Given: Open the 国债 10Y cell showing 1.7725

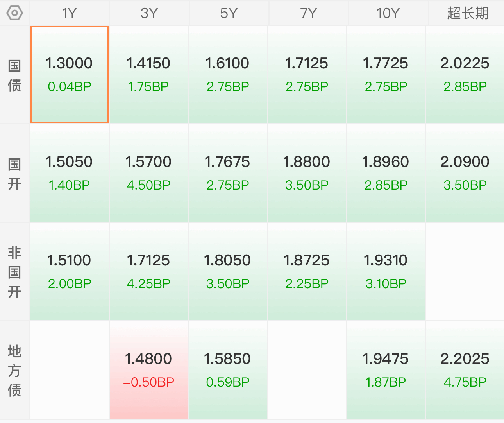Looking at the screenshot, I should (386, 75).
